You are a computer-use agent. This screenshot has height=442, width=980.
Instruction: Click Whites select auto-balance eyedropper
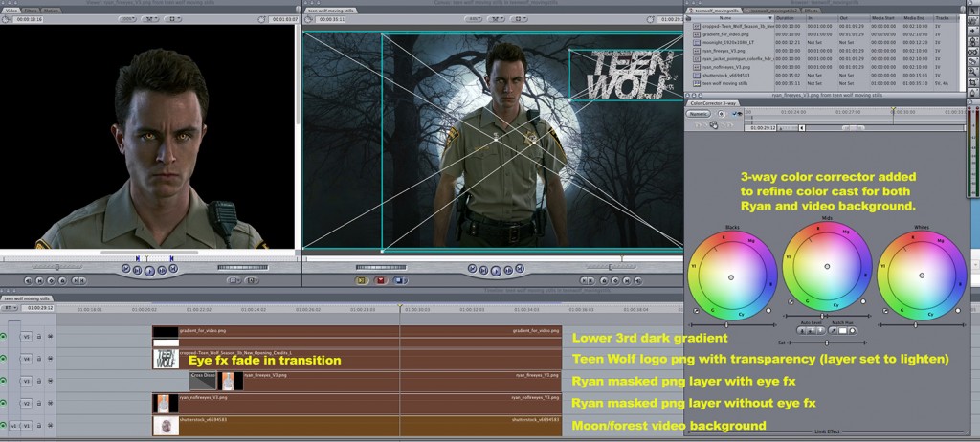coord(885,311)
